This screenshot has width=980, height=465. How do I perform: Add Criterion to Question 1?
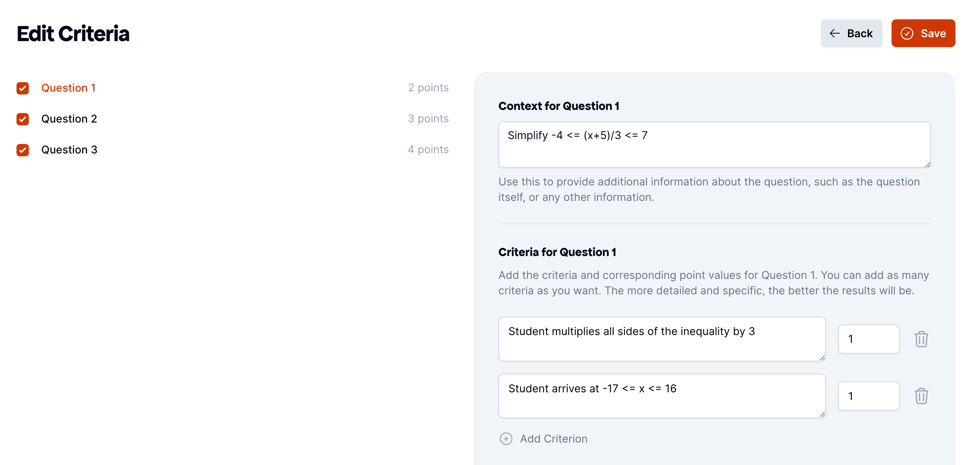pyautogui.click(x=543, y=439)
